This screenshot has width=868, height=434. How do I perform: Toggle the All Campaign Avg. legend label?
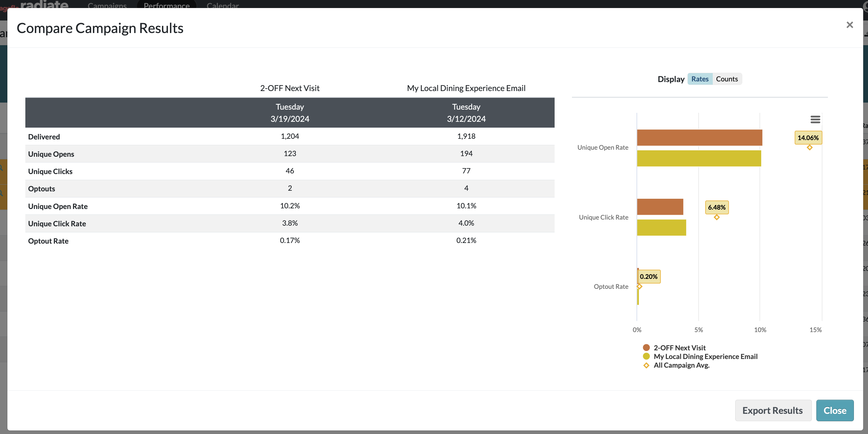681,365
